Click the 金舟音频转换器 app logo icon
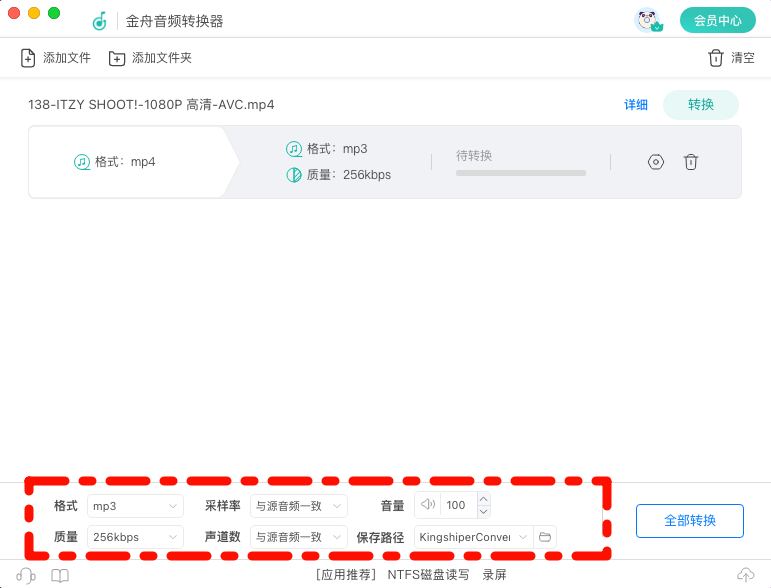 coord(100,21)
